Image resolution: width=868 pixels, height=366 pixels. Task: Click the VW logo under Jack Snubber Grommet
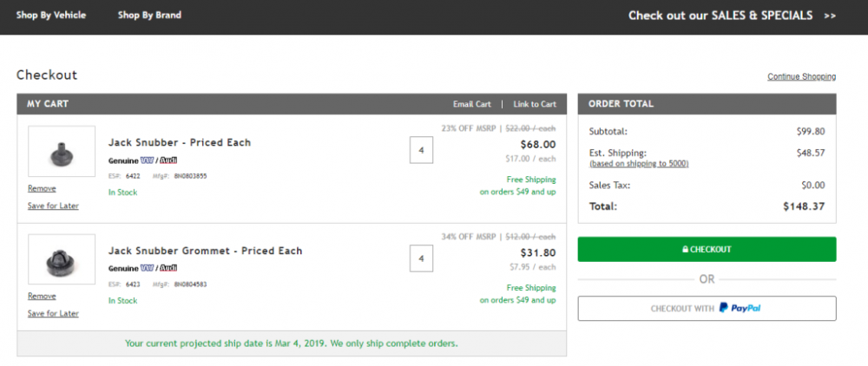(x=147, y=268)
